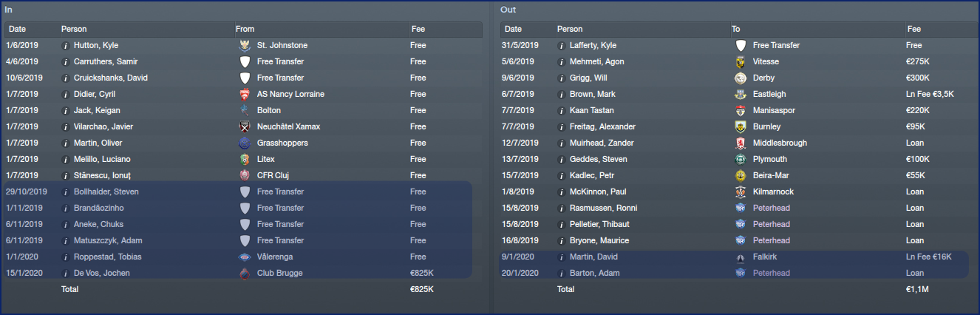Sort Out table by Person column
Screen dimensions: 980x315
(x=570, y=30)
